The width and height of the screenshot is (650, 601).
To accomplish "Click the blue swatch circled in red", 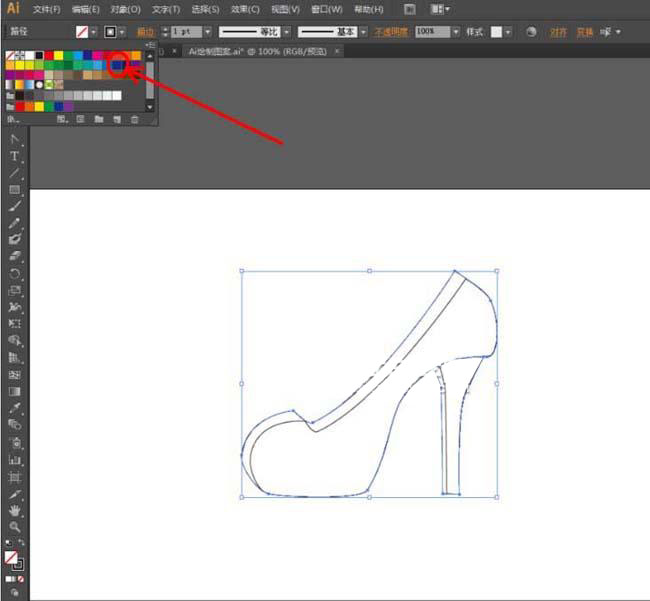I will pyautogui.click(x=118, y=65).
